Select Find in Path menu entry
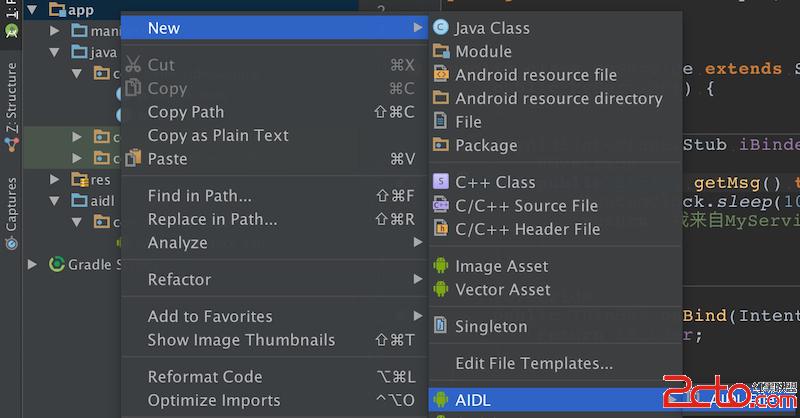The image size is (800, 418). tap(199, 195)
